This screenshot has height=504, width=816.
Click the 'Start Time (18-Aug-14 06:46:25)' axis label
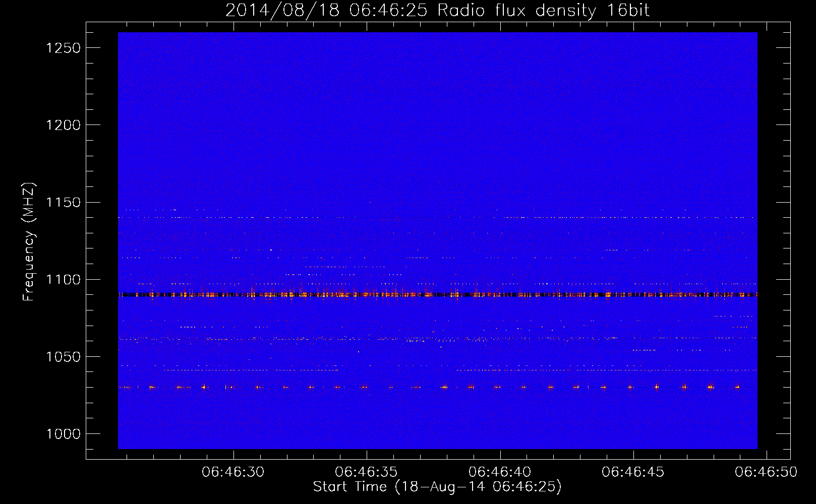tap(437, 487)
